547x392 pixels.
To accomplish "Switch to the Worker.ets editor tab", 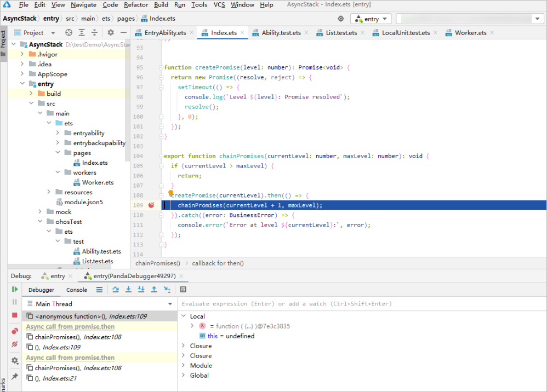I will pyautogui.click(x=470, y=33).
